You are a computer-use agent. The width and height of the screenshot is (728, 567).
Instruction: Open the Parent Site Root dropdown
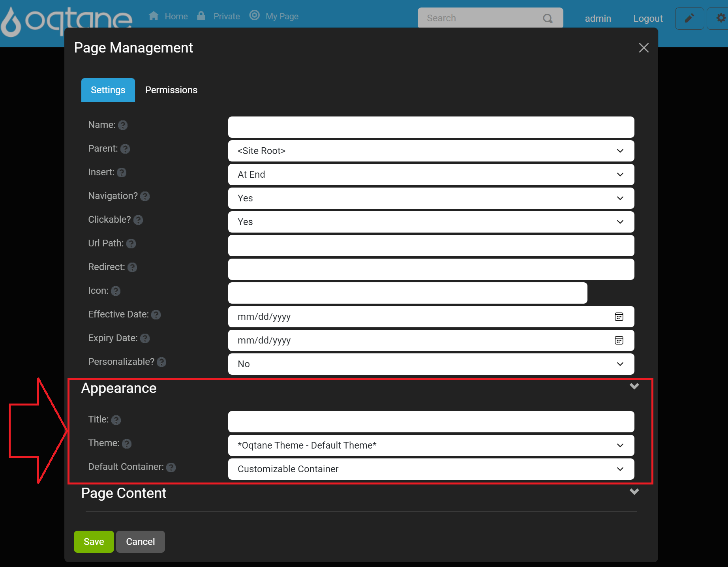[x=431, y=151]
